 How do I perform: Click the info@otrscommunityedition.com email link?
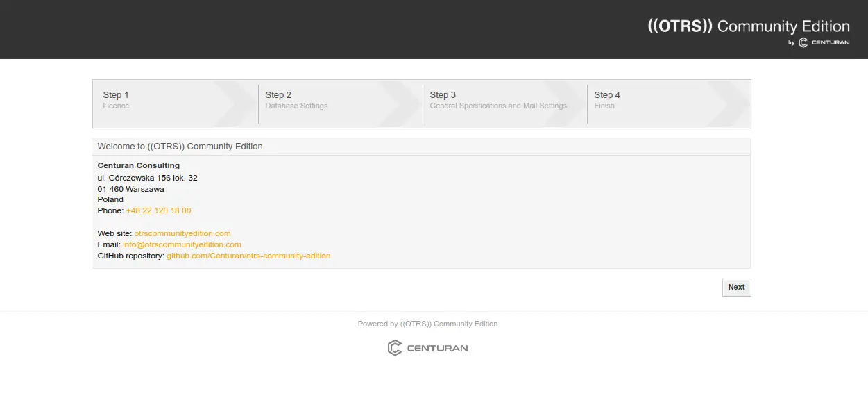pos(182,244)
